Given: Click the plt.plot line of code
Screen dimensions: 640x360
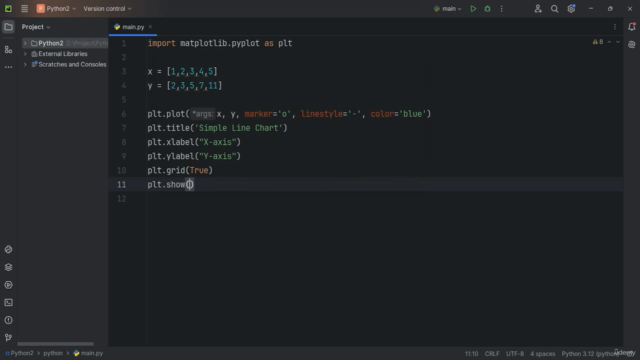Looking at the screenshot, I should pos(289,114).
